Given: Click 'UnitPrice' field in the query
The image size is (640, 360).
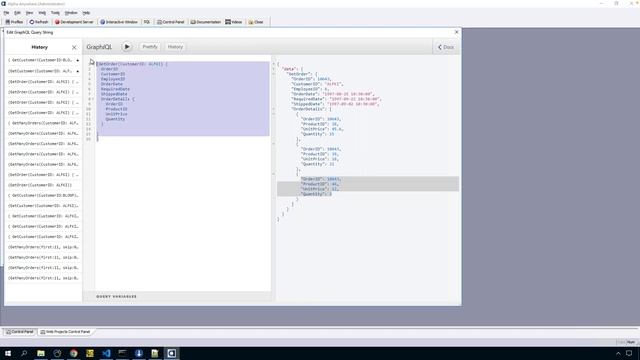Looking at the screenshot, I should 116,114.
